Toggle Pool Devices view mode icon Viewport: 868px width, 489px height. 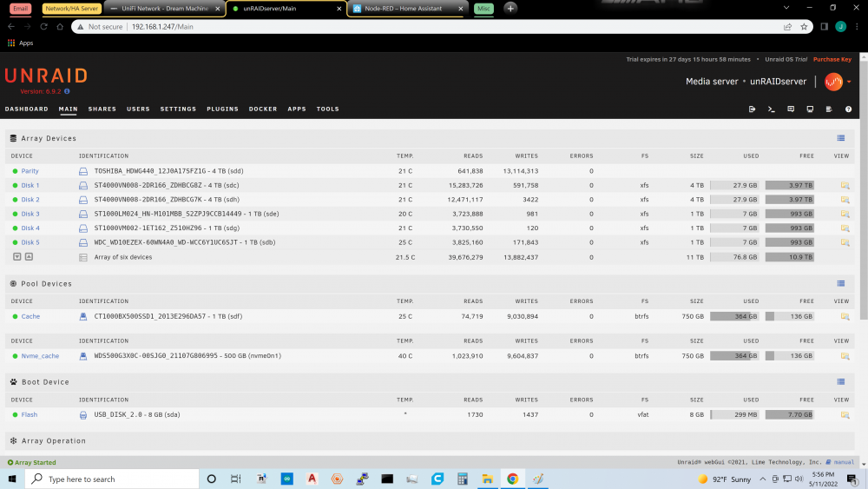click(x=841, y=283)
